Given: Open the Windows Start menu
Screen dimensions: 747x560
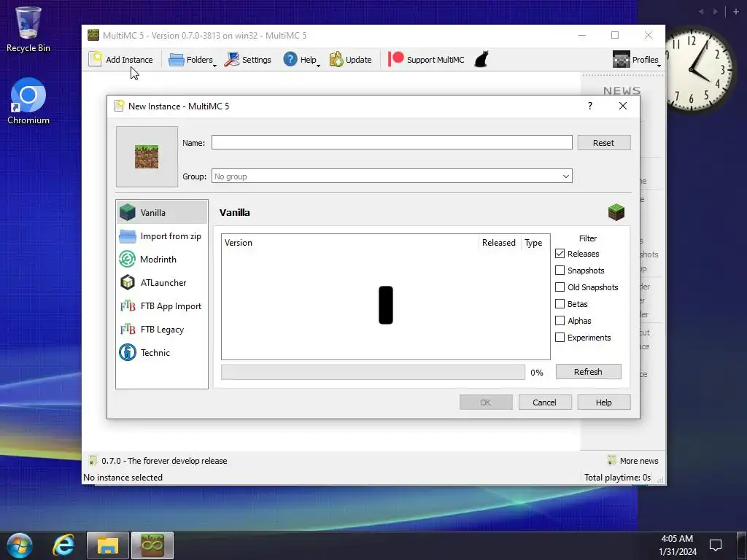Looking at the screenshot, I should (x=20, y=545).
